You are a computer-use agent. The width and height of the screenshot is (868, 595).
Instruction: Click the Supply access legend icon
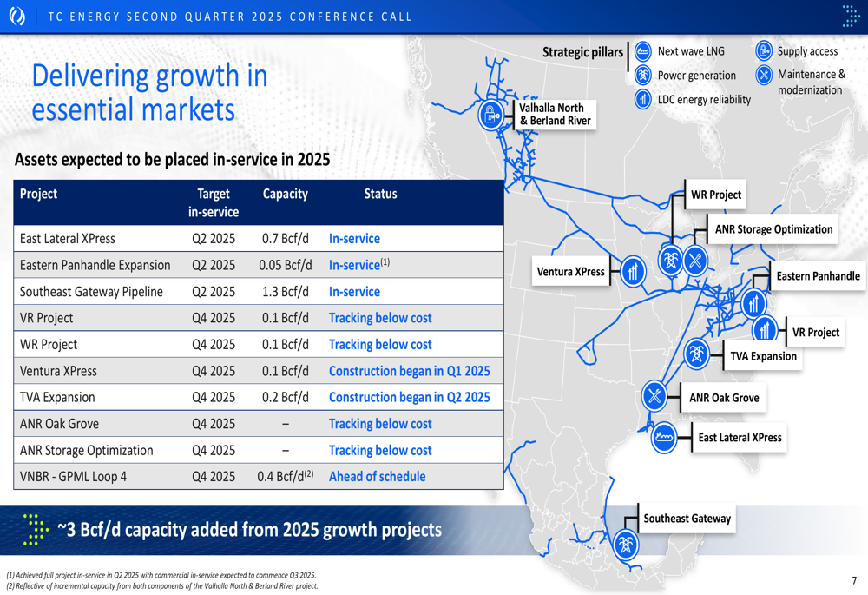(x=764, y=51)
